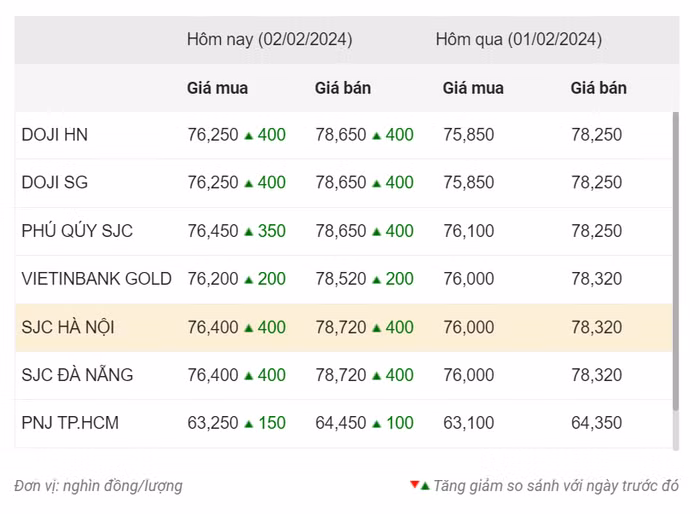Select the Hôm qua (01/02/2024) header
Screen dimensions: 700x514
click(x=518, y=40)
